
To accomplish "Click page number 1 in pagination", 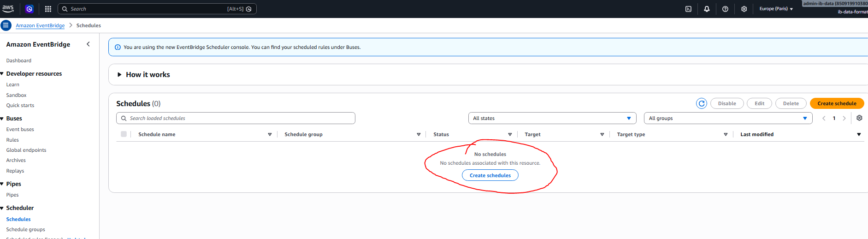I will tap(834, 118).
